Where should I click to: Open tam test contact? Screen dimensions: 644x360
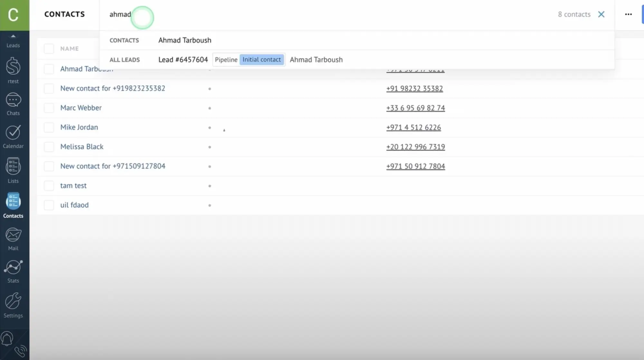73,186
